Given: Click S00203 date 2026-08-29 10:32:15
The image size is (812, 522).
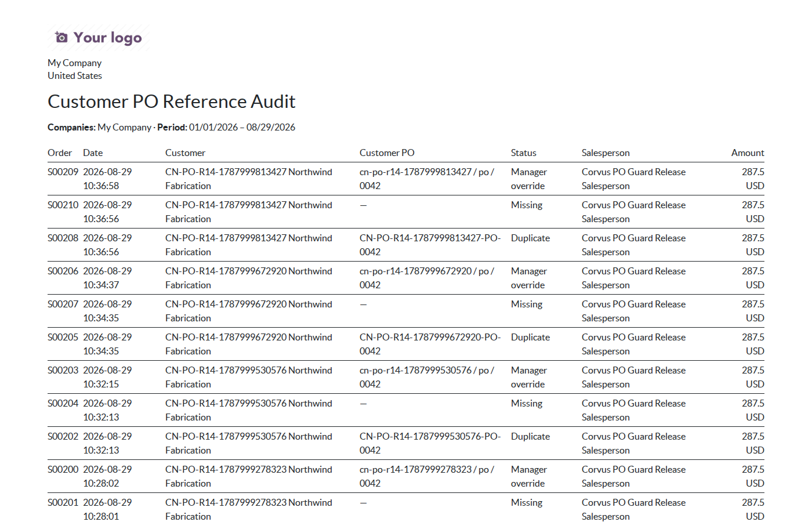Looking at the screenshot, I should [x=107, y=377].
